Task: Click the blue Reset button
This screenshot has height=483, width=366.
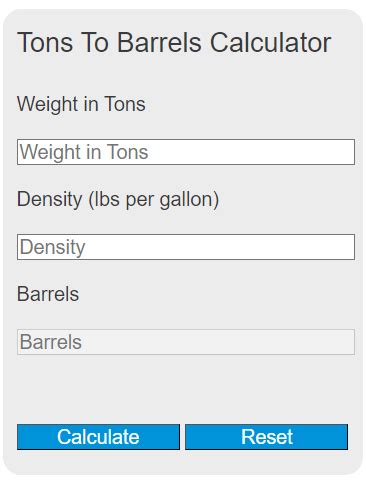Action: pos(267,437)
